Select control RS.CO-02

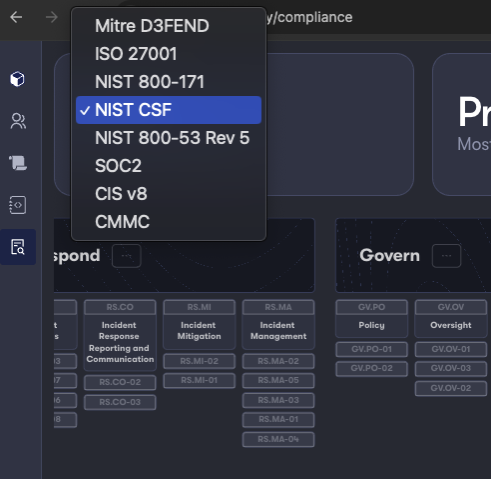120,382
